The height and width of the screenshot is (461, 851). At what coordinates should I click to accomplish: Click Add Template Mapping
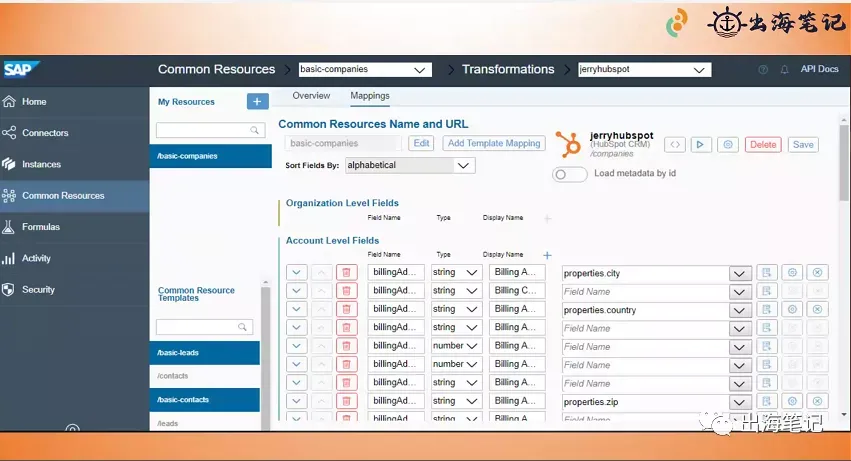pyautogui.click(x=494, y=143)
